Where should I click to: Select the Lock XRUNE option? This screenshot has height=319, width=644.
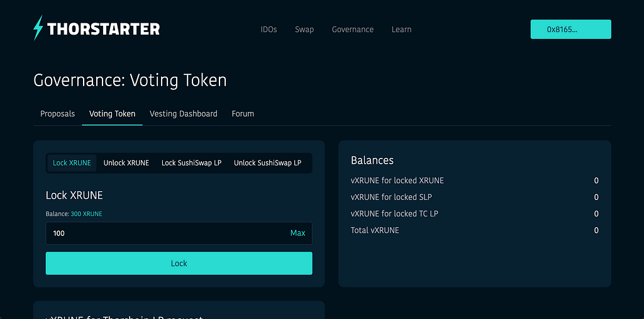coord(72,163)
